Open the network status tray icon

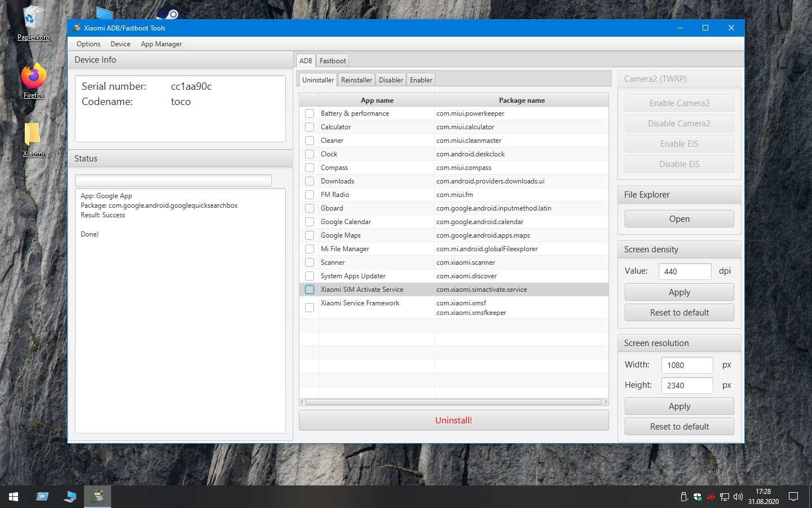tap(725, 497)
